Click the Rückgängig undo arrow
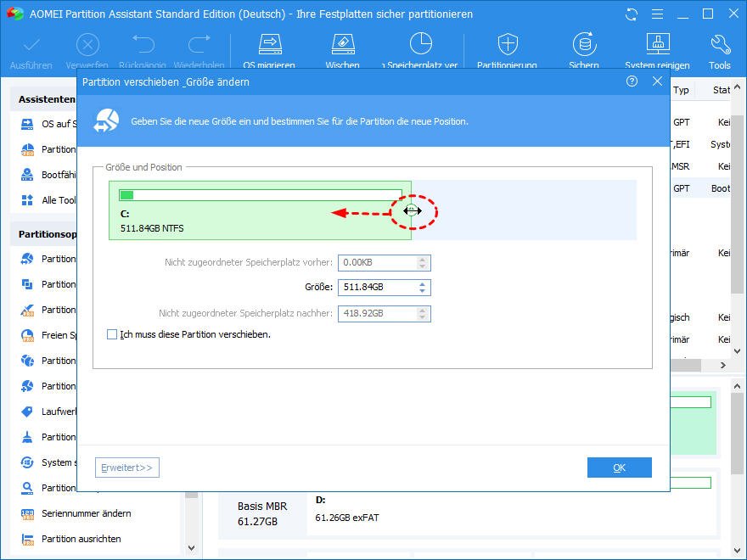 point(143,44)
